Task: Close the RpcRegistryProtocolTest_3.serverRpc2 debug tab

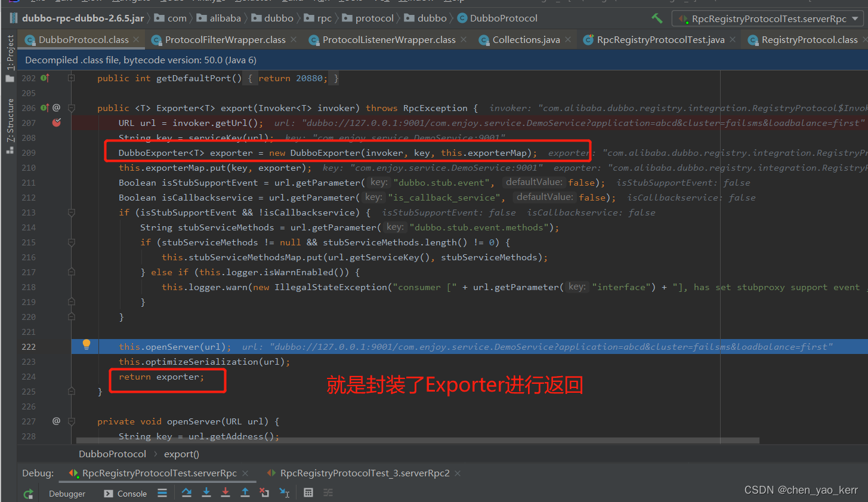Action: [458, 473]
